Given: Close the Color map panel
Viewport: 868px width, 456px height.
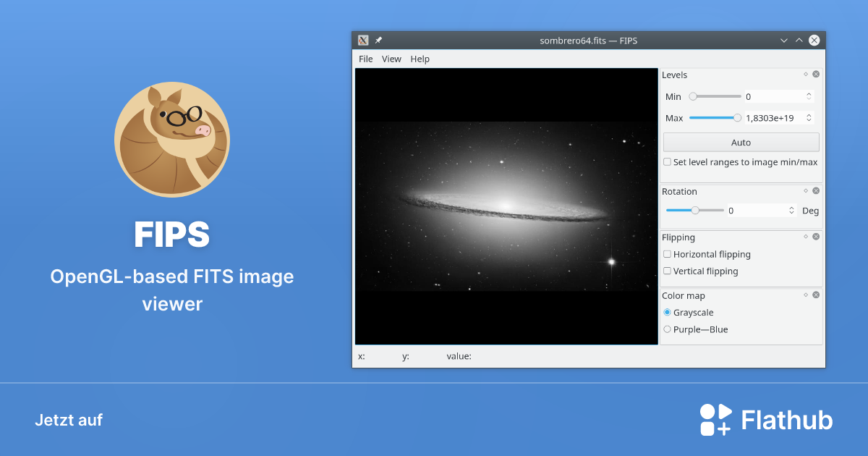Looking at the screenshot, I should (816, 295).
